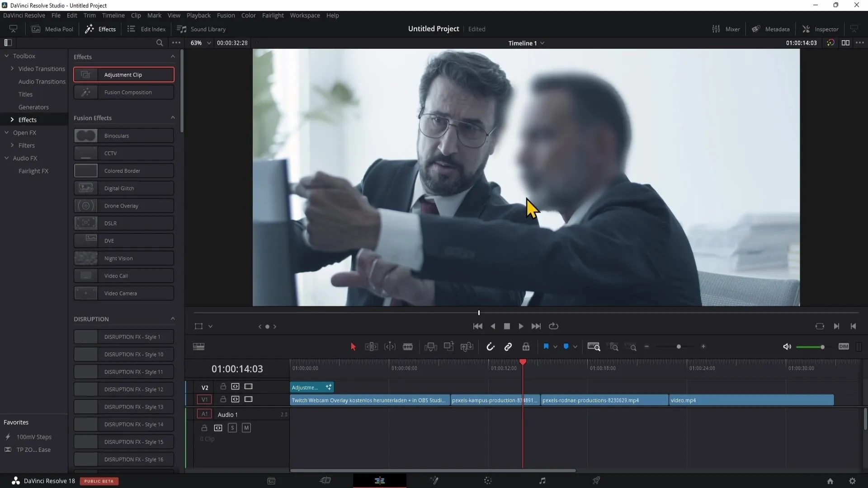Collapse the Open FX tree section
The image size is (868, 488).
[6, 132]
